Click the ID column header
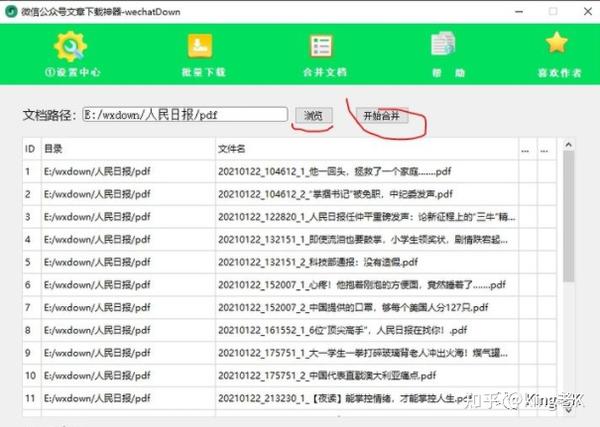The image size is (600, 427). [30, 149]
